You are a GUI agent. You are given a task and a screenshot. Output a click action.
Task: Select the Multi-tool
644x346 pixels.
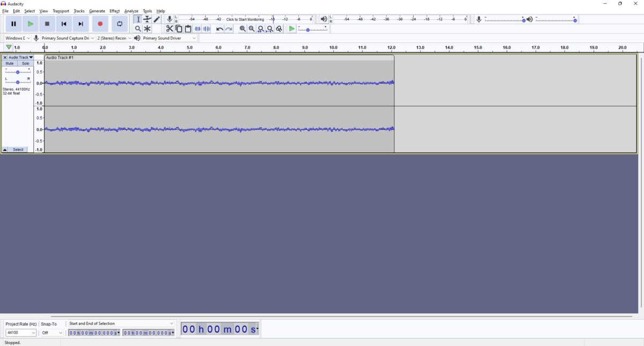point(148,28)
